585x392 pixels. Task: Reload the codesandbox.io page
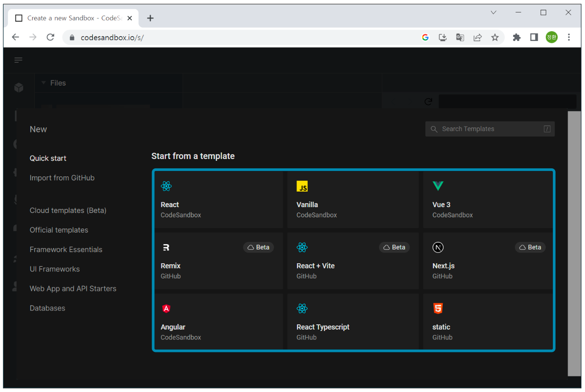click(50, 37)
